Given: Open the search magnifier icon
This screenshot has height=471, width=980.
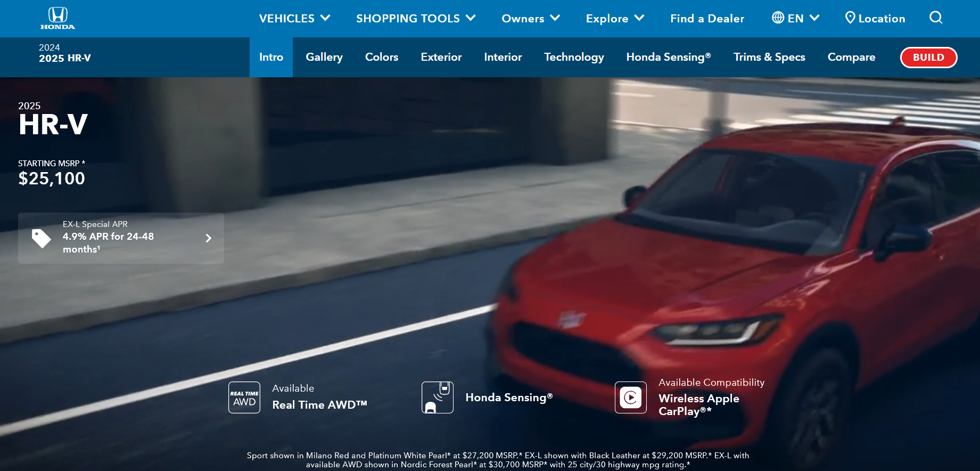Looking at the screenshot, I should click(x=936, y=18).
